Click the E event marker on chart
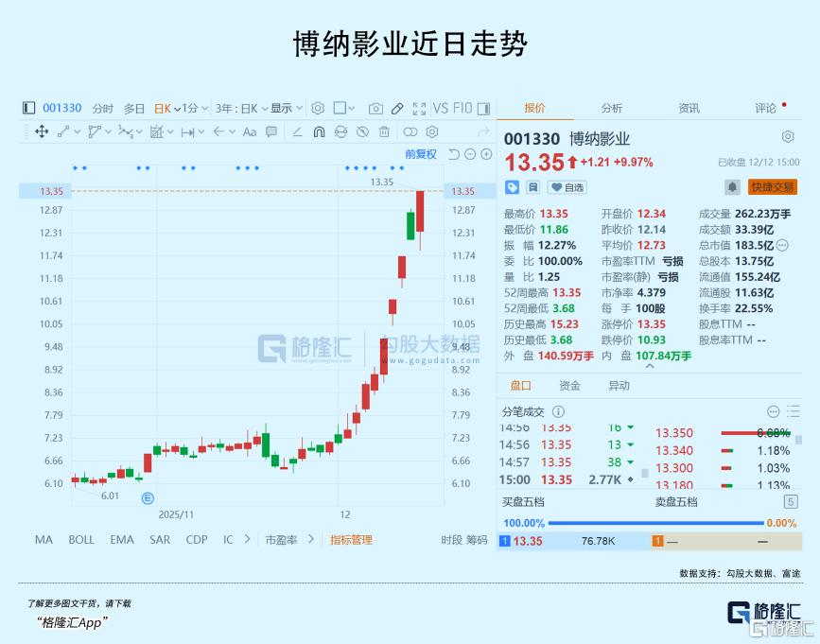Screen dimensions: 820x644 click(148, 497)
